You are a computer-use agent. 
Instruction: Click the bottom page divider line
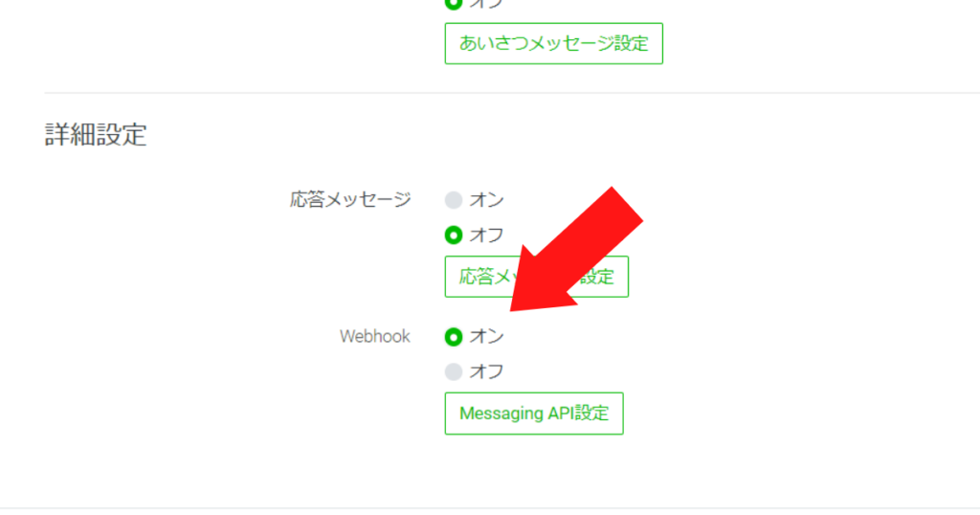490,508
